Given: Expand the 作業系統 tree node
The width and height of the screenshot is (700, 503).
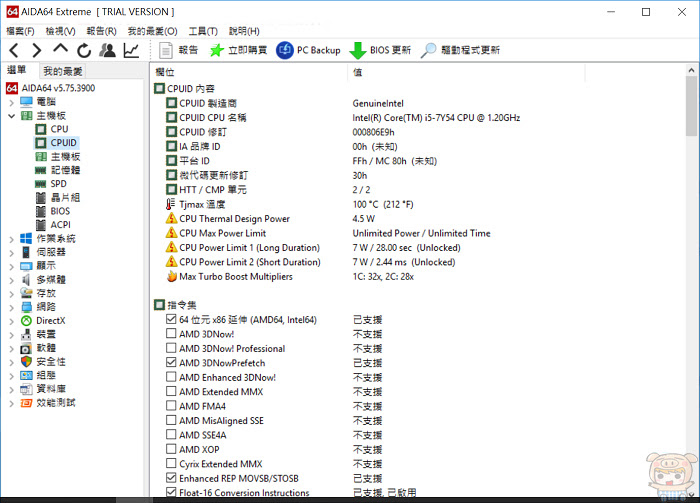Looking at the screenshot, I should [x=11, y=239].
